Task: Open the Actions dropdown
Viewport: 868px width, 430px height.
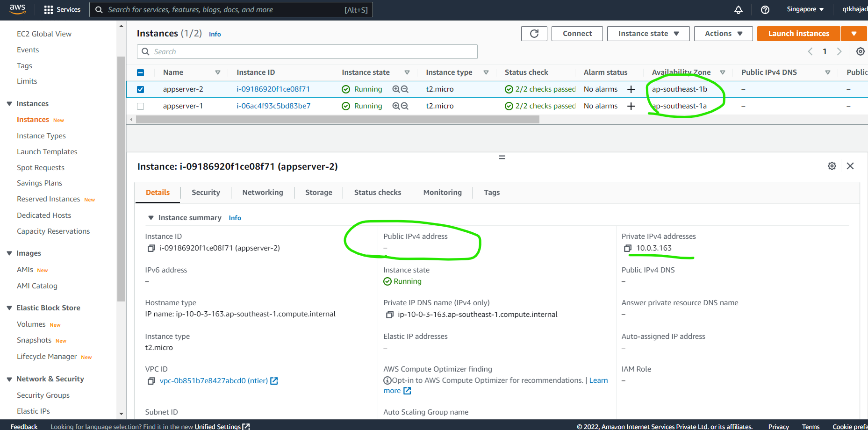Action: click(723, 34)
